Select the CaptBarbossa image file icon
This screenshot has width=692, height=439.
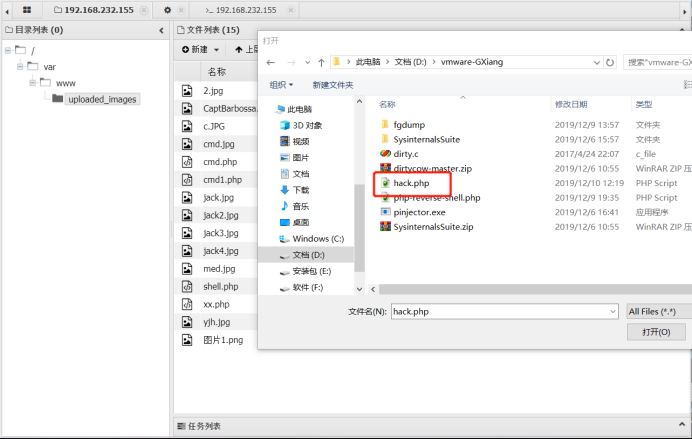point(187,109)
